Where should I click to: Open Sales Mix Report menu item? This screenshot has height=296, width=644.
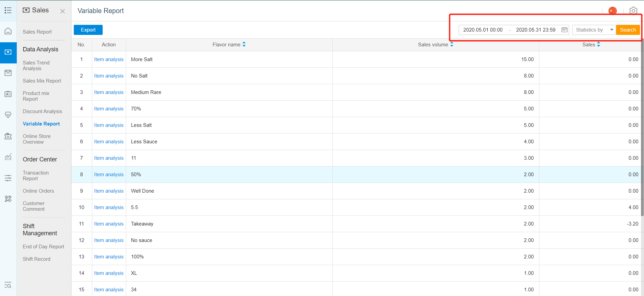42,81
